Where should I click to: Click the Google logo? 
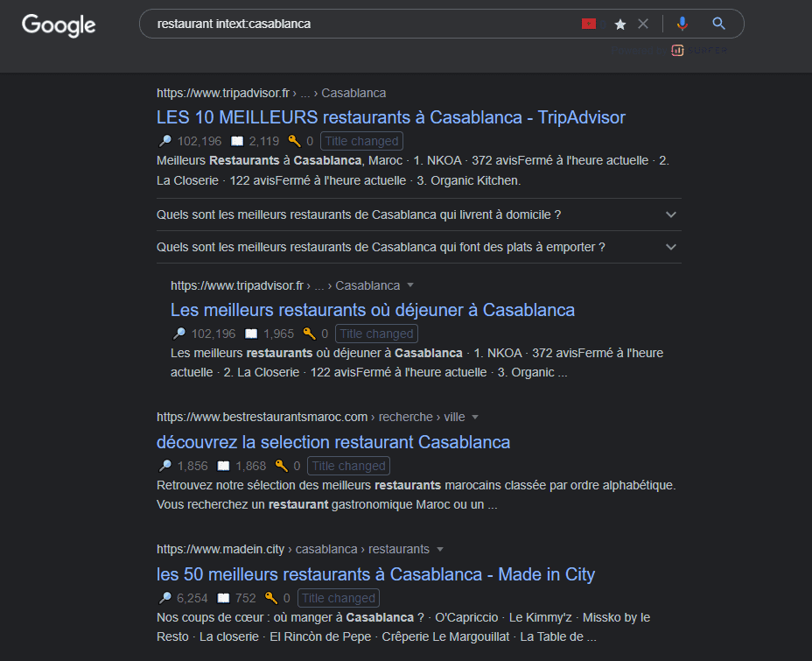pos(59,25)
